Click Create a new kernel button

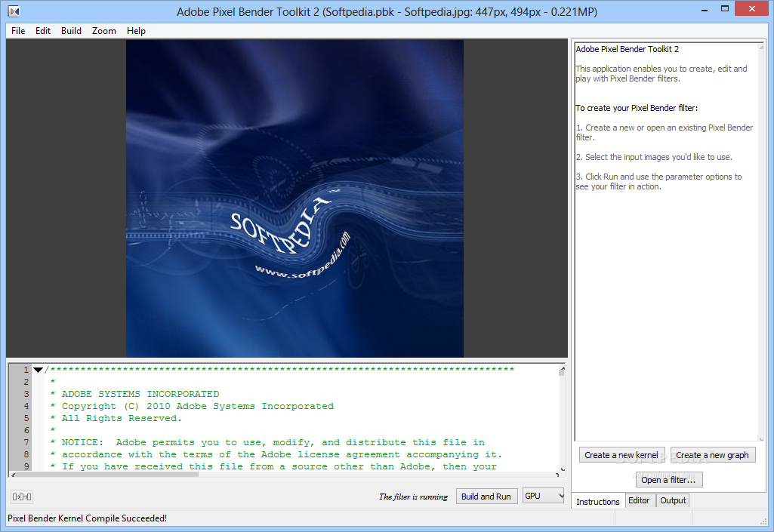(x=621, y=455)
